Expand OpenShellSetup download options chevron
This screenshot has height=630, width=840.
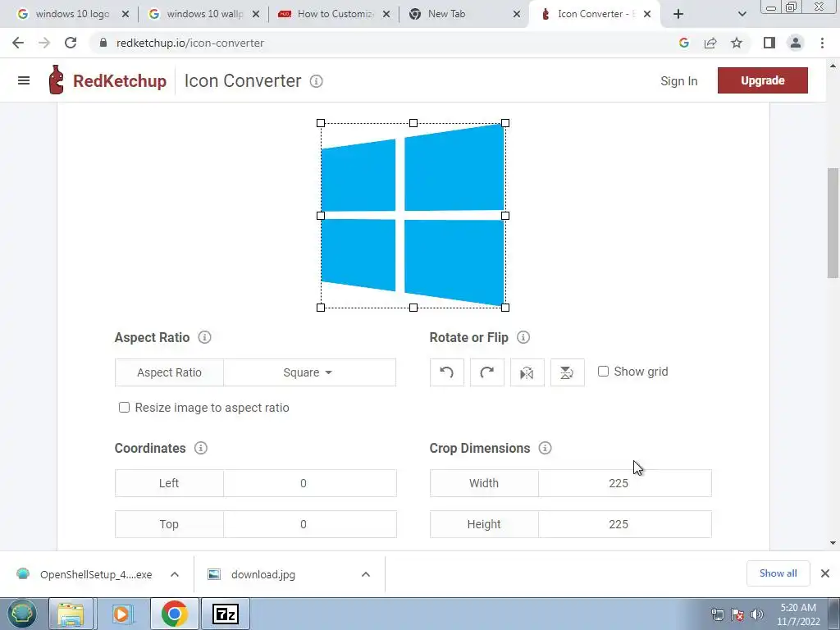point(175,574)
